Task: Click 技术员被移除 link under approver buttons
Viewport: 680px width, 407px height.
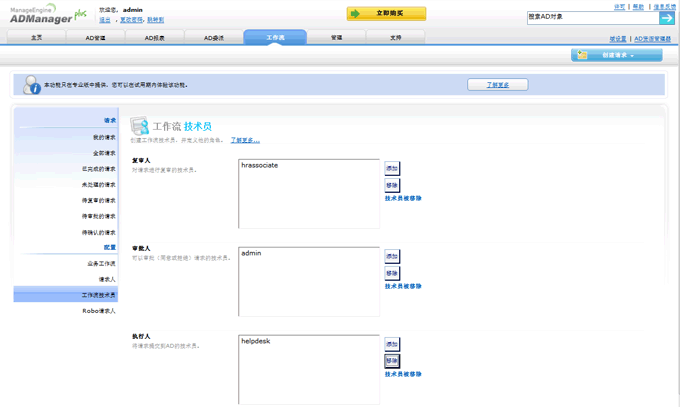Action: pos(403,286)
